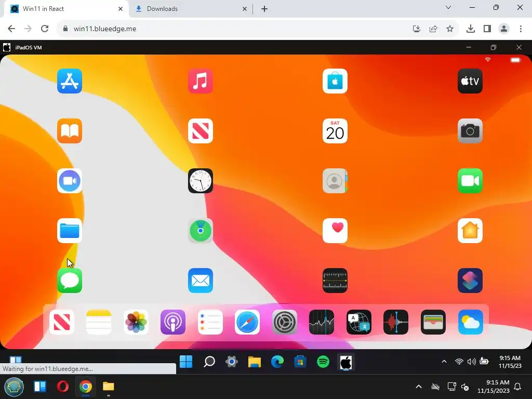The image size is (532, 399).
Task: Open Chrome three-dot menu
Action: 521,29
